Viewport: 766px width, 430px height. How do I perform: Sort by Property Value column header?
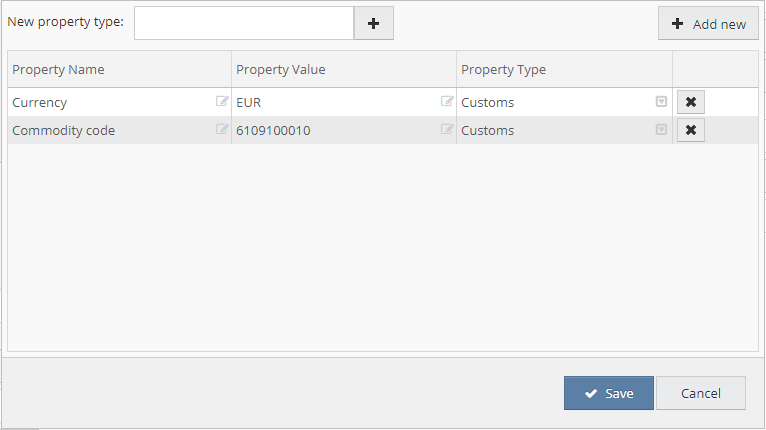coord(281,69)
